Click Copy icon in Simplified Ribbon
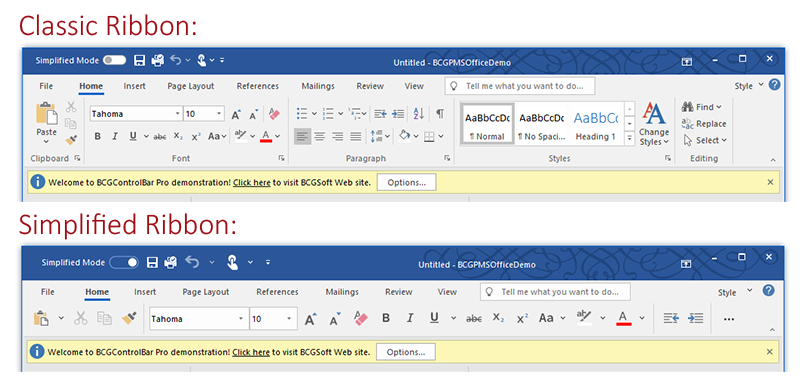 (x=105, y=318)
